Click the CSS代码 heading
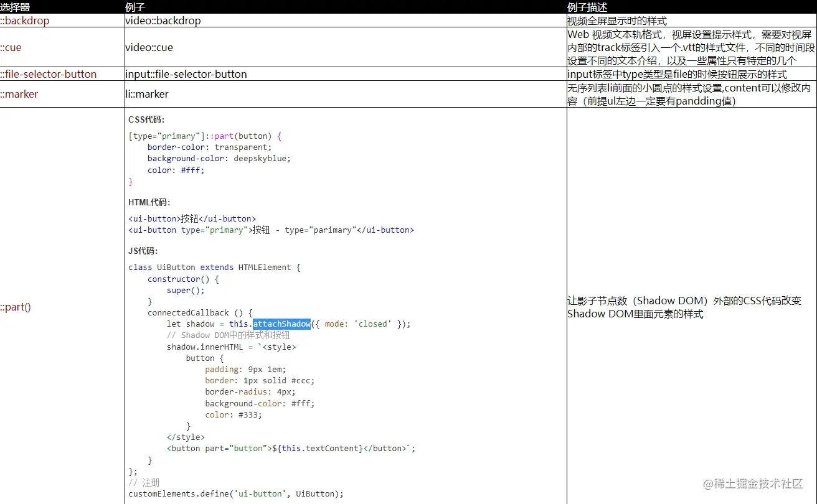This screenshot has width=817, height=504. coord(146,119)
